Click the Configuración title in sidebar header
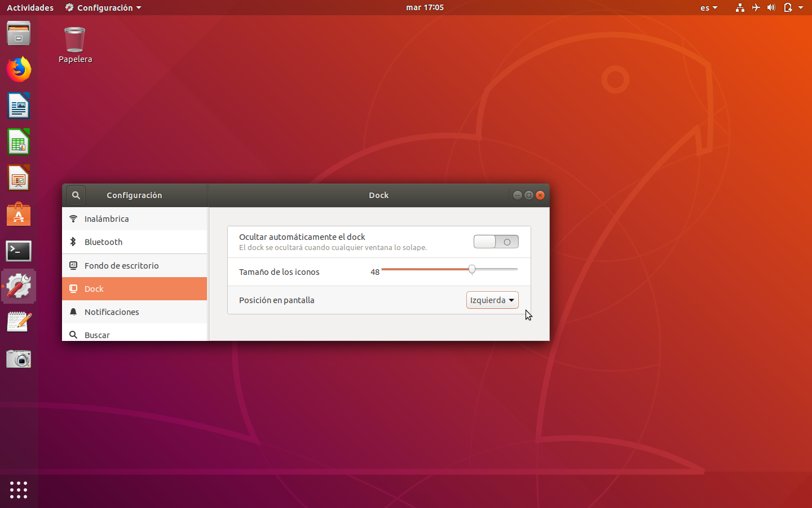Image resolution: width=812 pixels, height=508 pixels. coord(134,195)
